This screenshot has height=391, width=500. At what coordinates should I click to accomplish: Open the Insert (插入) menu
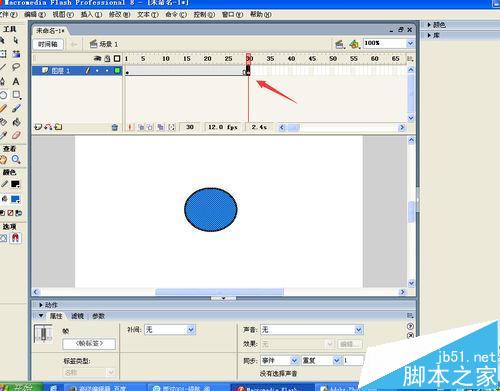pyautogui.click(x=91, y=15)
